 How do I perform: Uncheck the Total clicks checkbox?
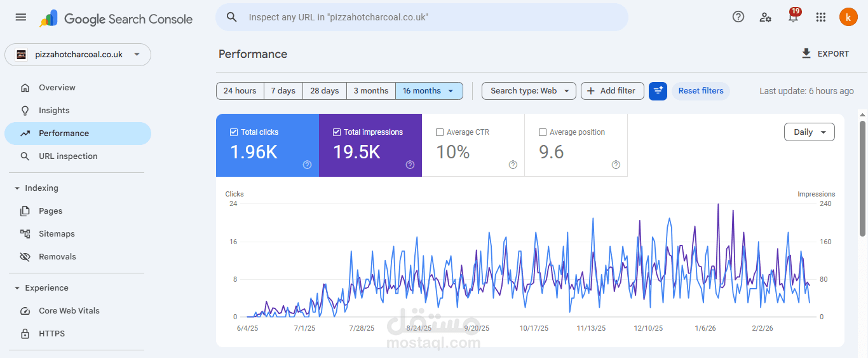click(x=234, y=132)
